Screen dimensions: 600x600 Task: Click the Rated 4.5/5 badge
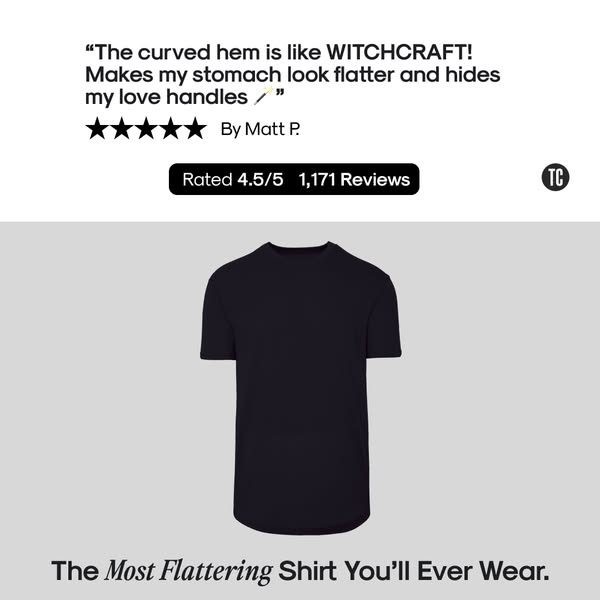294,179
